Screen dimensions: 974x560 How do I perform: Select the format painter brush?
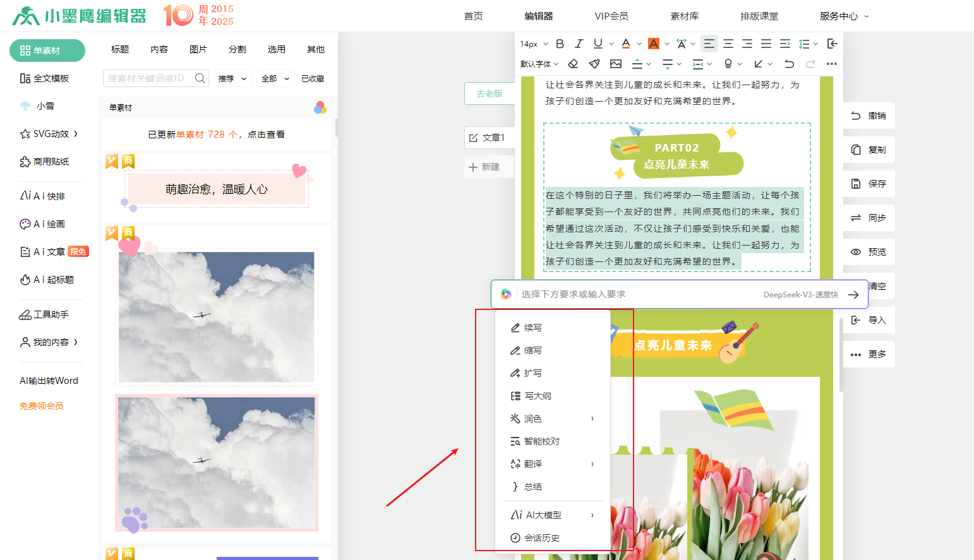(594, 64)
